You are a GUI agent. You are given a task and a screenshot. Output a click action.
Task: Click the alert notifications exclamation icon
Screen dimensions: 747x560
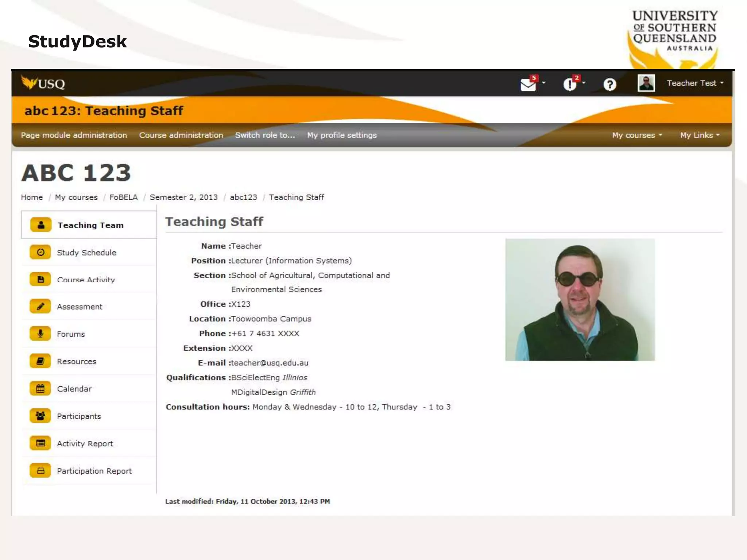(569, 85)
